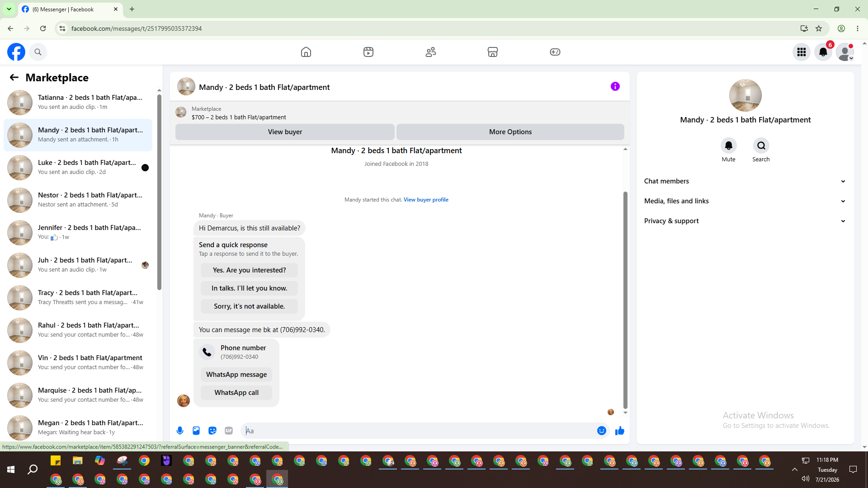Open the Video (Reels) icon
The image size is (868, 488).
(368, 52)
